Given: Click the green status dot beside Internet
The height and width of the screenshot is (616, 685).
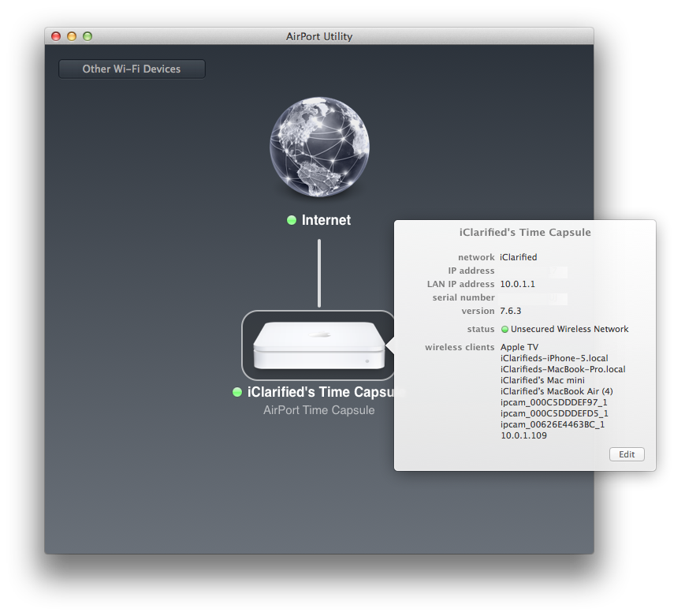Looking at the screenshot, I should click(x=292, y=220).
